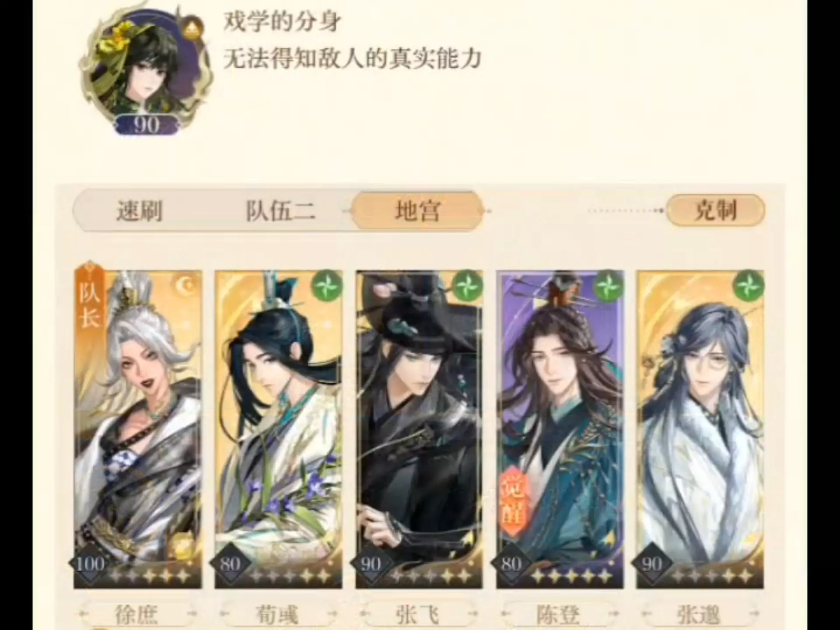840x630 pixels.
Task: Click the green wind element icon on 张邈's card
Action: click(748, 286)
